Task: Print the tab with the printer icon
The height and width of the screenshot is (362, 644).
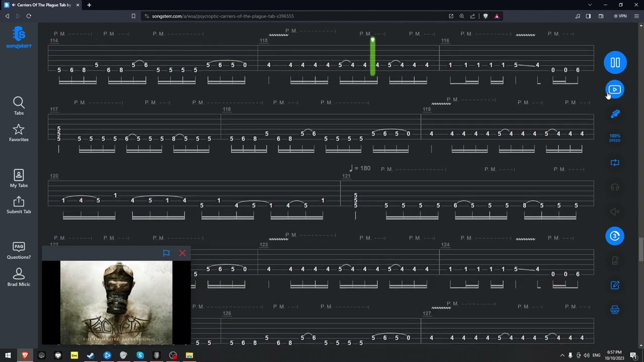Action: [615, 310]
